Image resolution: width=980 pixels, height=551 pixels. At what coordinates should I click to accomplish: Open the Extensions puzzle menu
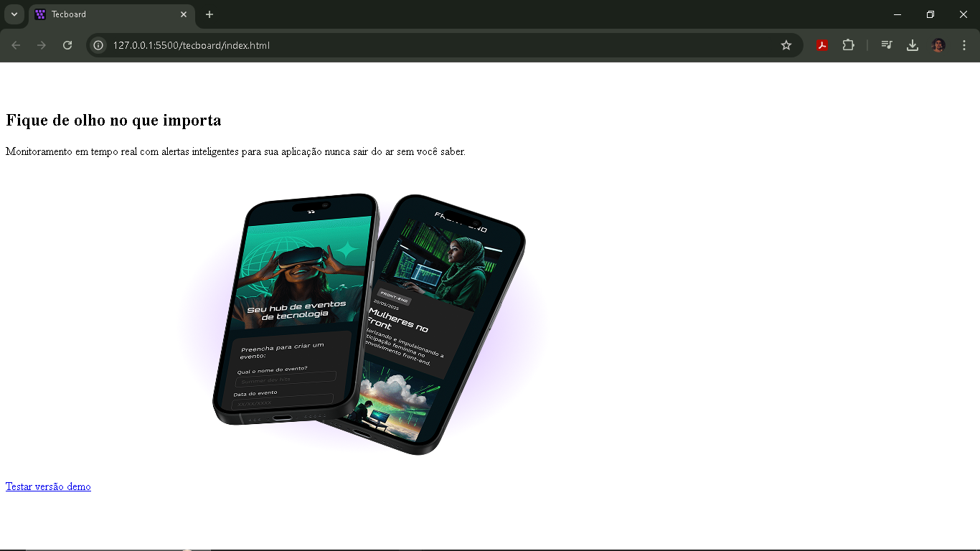coord(848,45)
